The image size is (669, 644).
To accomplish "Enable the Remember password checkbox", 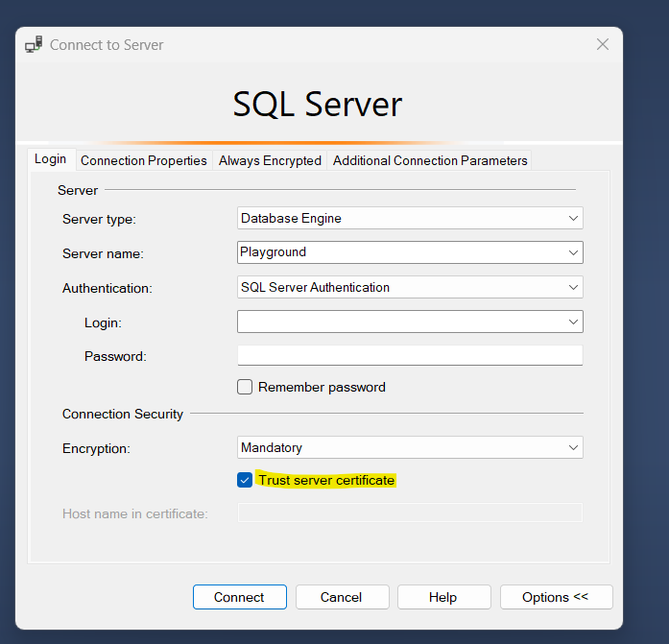I will pos(246,387).
